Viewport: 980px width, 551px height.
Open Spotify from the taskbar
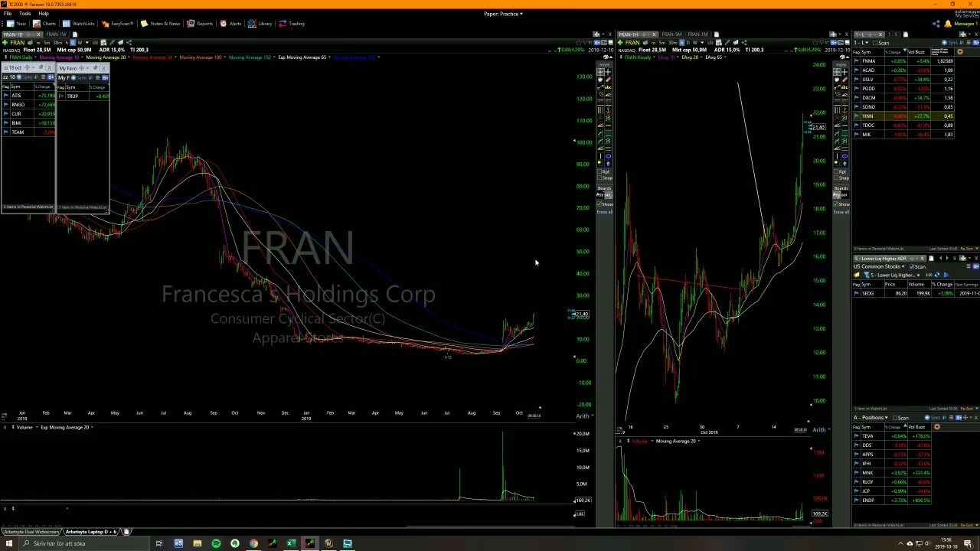click(216, 543)
